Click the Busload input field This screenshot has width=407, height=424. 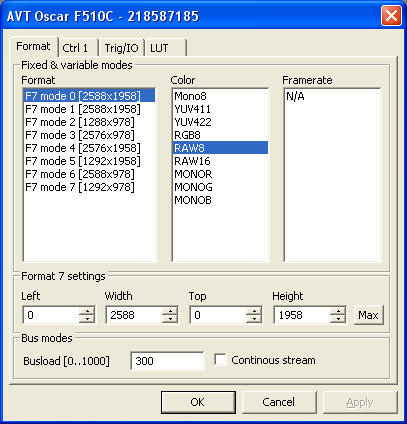pyautogui.click(x=167, y=361)
